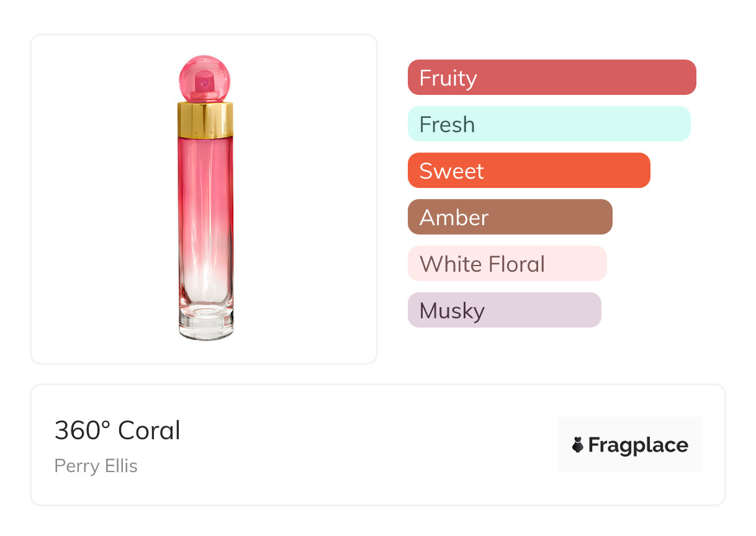Select the Fresh accord bar
756x536 pixels.
tap(549, 124)
